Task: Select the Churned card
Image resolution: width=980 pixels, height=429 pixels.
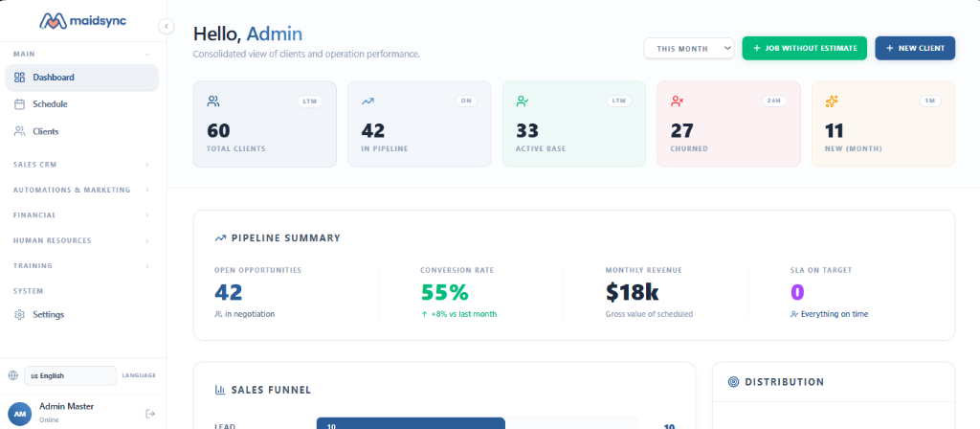Action: pos(728,124)
